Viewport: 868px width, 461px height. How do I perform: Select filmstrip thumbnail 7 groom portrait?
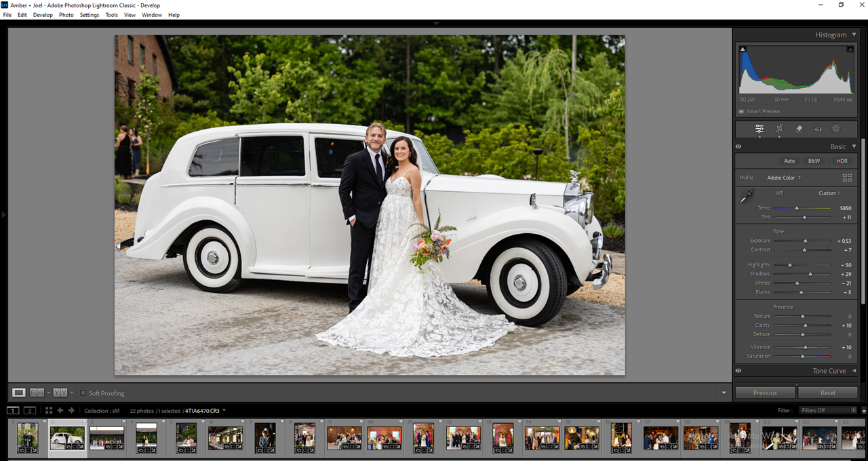coord(265,437)
